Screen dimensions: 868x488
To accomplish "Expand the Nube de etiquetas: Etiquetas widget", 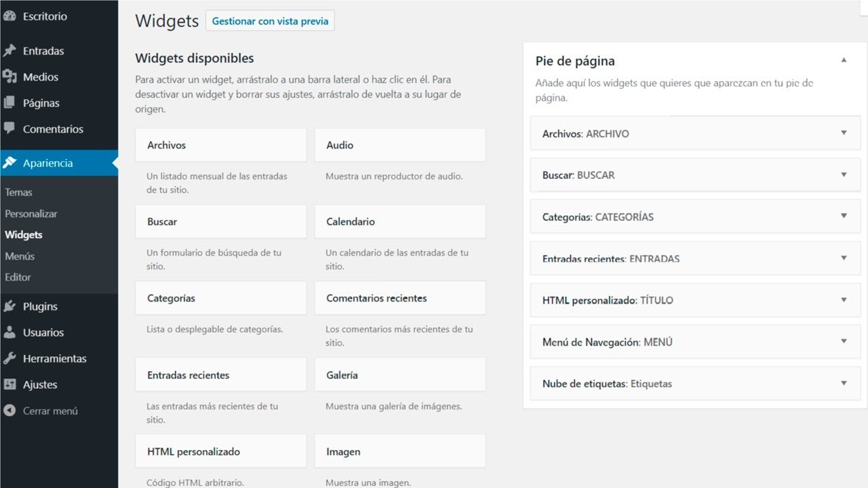I will click(x=844, y=383).
